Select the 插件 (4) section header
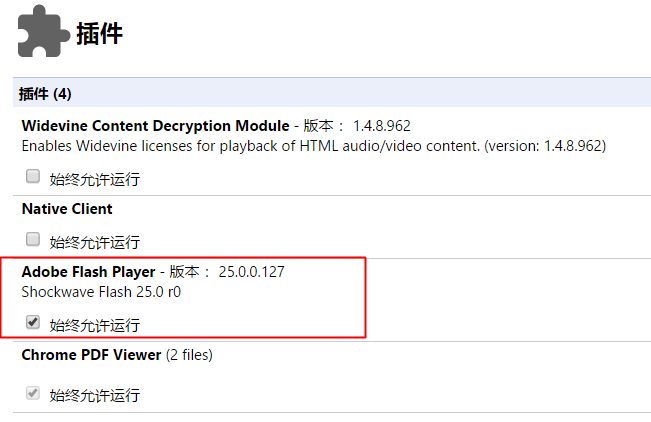 pyautogui.click(x=45, y=93)
